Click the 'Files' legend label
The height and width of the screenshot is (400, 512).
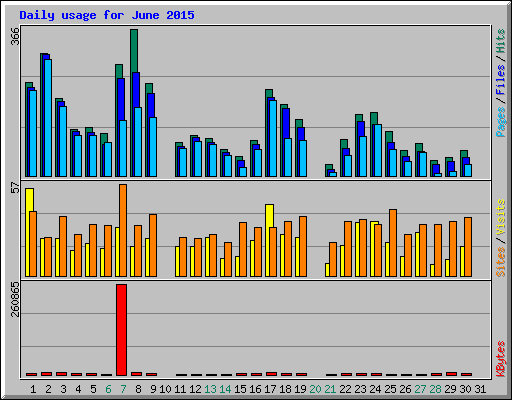[x=501, y=79]
